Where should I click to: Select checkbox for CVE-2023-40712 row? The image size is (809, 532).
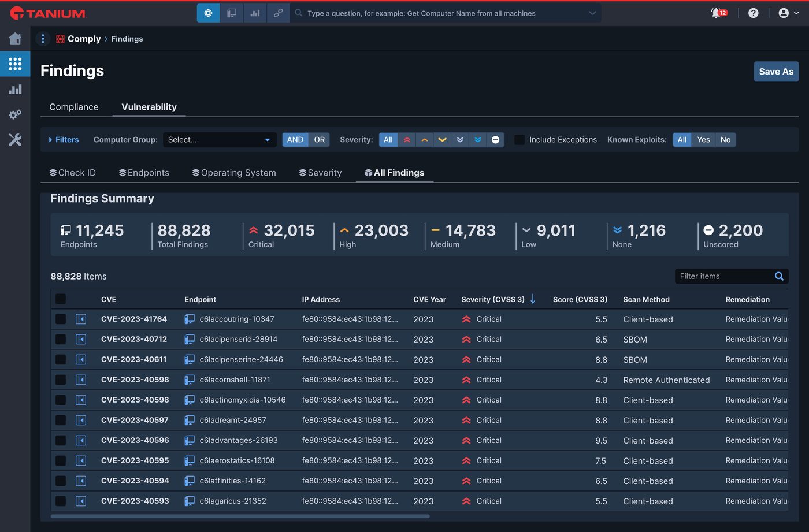tap(61, 339)
